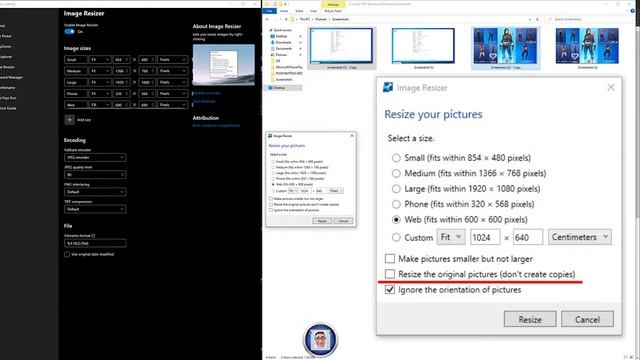Open Fit dropdown in the Small size row
Image resolution: width=640 pixels, height=360 pixels.
point(100,60)
